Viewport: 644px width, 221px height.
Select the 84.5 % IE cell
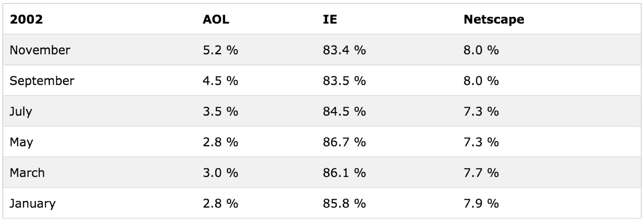pyautogui.click(x=344, y=111)
